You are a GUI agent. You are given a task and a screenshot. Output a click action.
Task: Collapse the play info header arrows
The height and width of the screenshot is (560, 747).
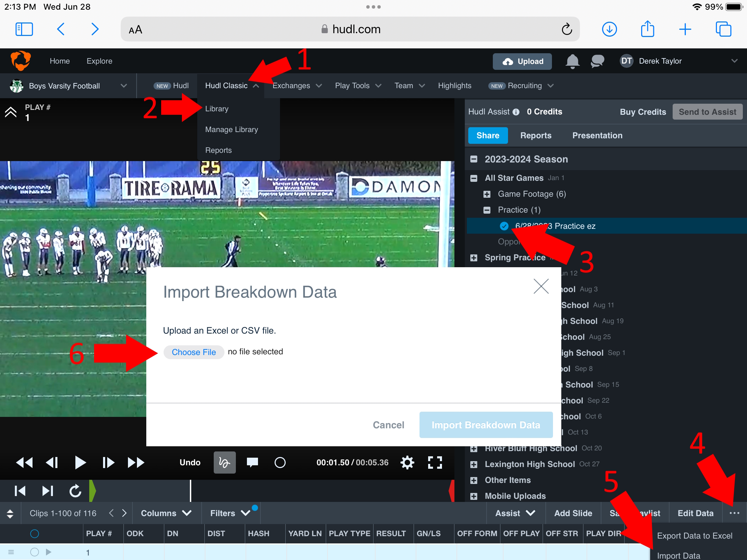click(11, 112)
